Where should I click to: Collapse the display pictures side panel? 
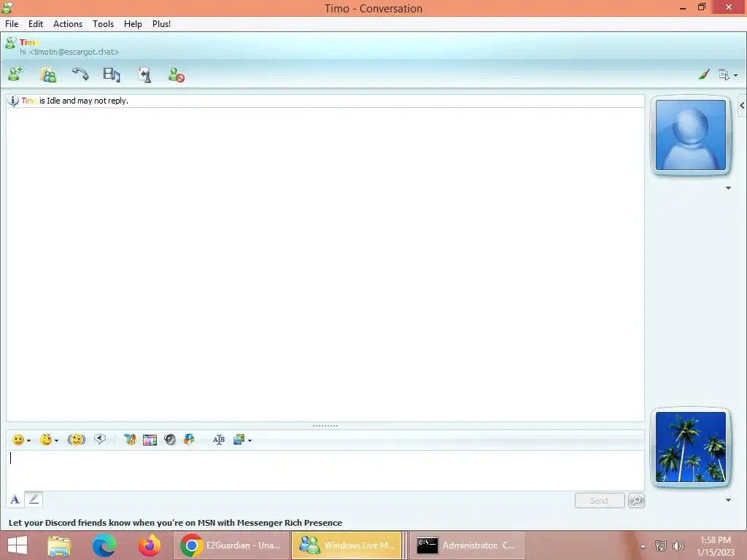click(742, 106)
